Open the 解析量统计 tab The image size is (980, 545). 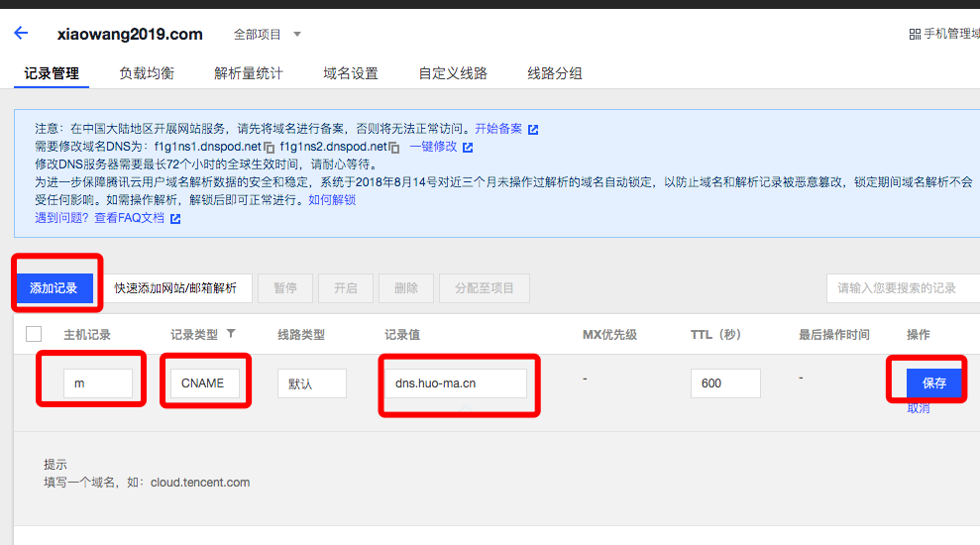click(x=248, y=73)
